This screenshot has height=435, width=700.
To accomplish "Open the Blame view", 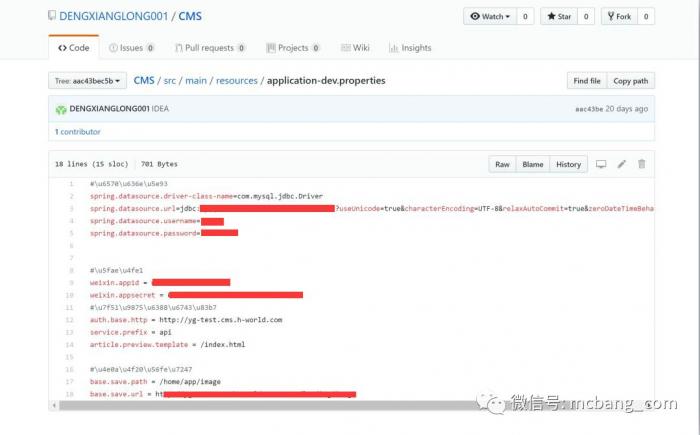I will click(533, 164).
